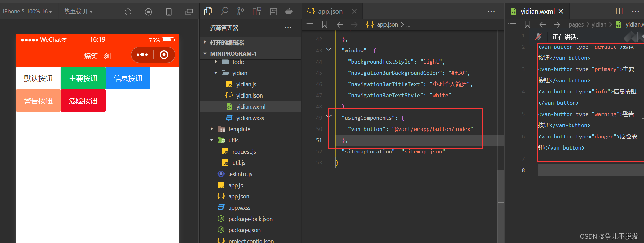Toggle the muted microphone icon

[538, 37]
